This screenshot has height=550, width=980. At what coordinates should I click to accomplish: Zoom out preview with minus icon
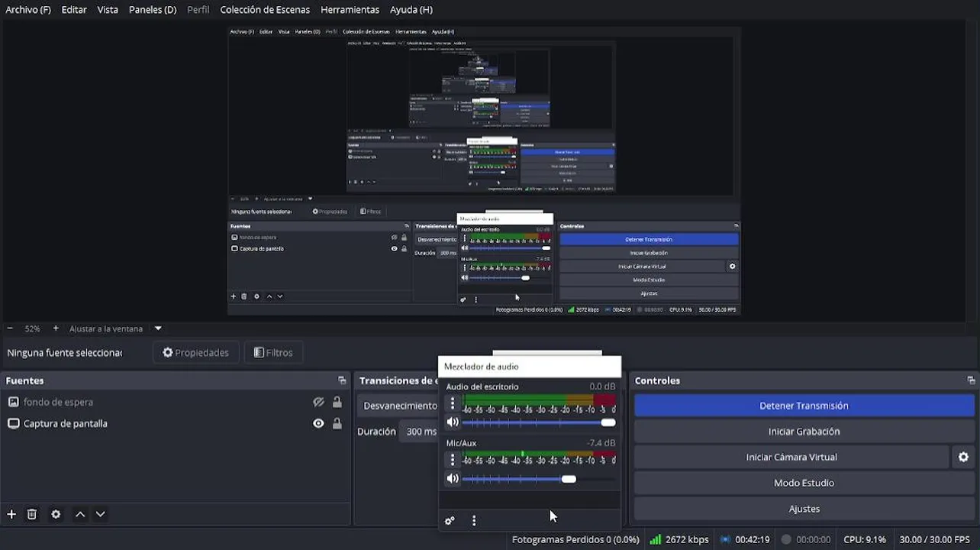(x=10, y=328)
